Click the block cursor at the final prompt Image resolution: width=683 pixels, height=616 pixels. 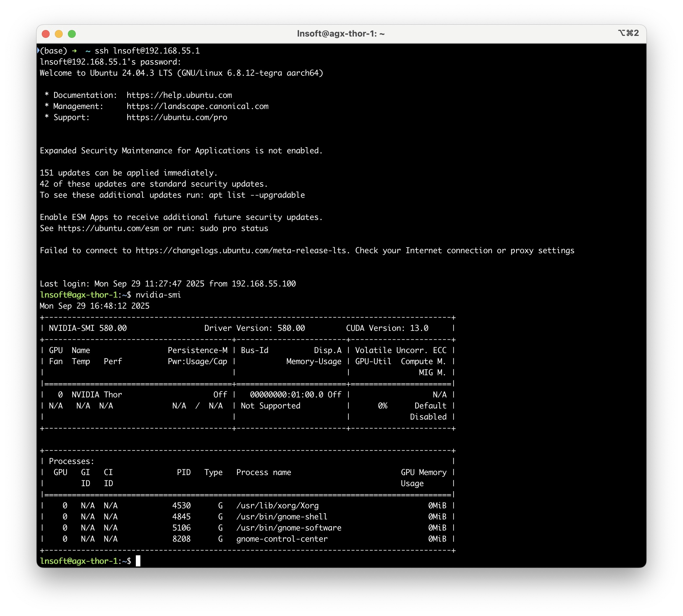pos(138,561)
